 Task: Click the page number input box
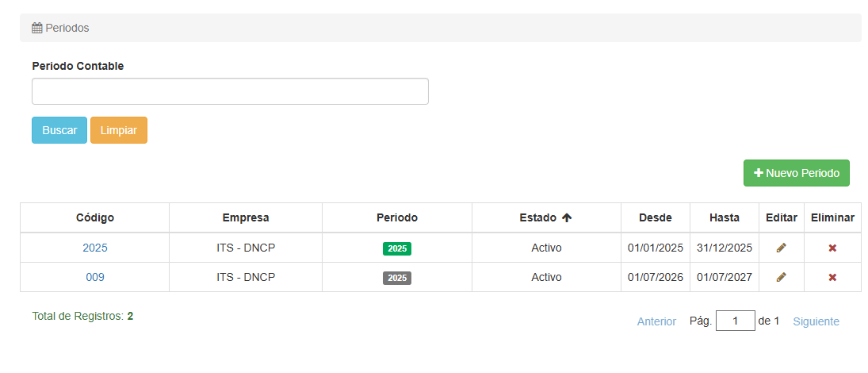735,321
